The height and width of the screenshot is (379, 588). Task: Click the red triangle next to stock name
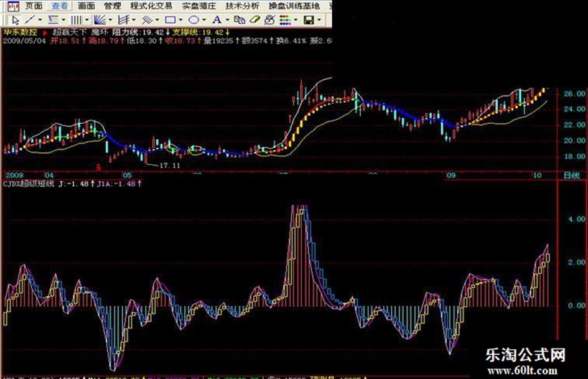click(x=45, y=33)
